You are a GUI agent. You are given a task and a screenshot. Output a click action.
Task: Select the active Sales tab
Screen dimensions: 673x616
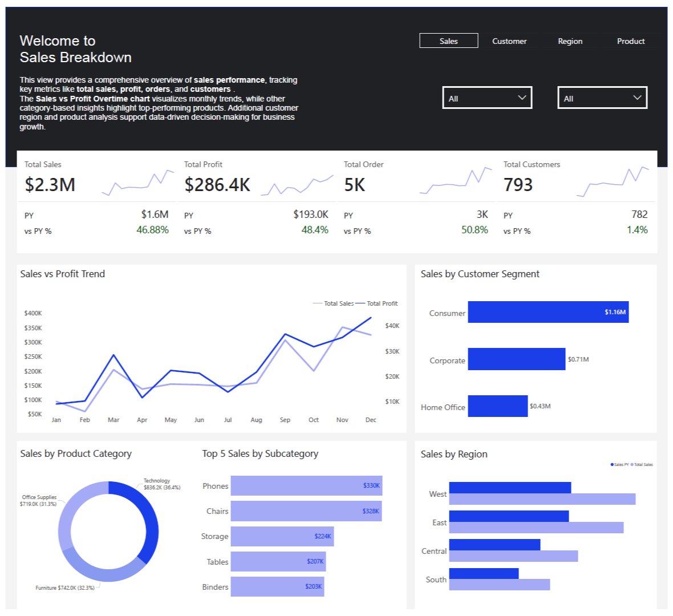click(x=448, y=40)
